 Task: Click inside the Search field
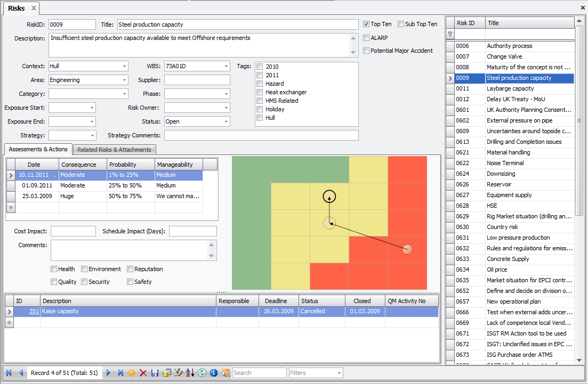tap(259, 373)
